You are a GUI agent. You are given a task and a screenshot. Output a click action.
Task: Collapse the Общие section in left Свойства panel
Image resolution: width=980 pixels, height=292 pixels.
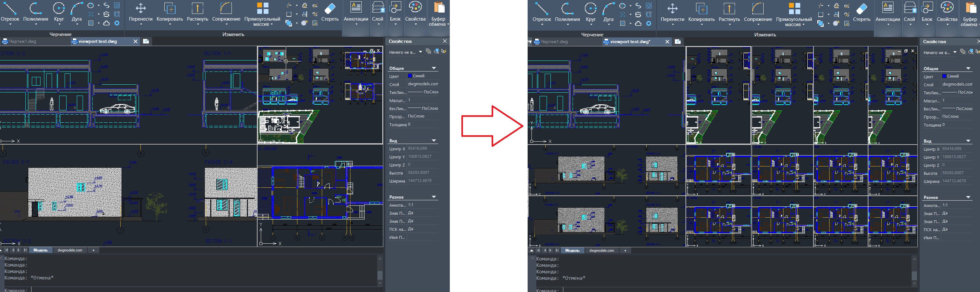(x=433, y=68)
